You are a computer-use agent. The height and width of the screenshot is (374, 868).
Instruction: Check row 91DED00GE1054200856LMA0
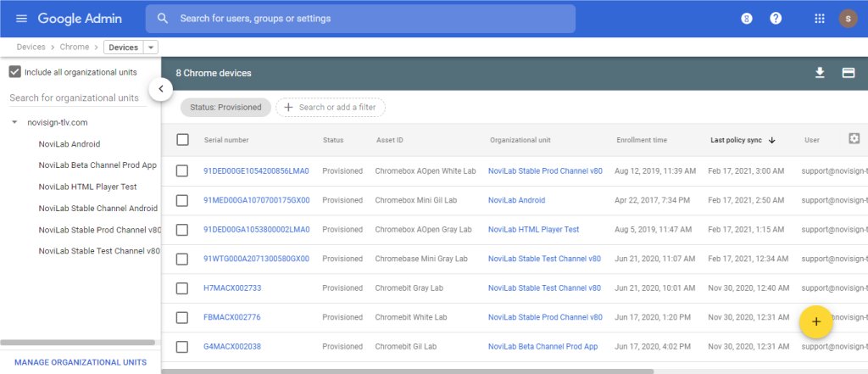point(182,171)
